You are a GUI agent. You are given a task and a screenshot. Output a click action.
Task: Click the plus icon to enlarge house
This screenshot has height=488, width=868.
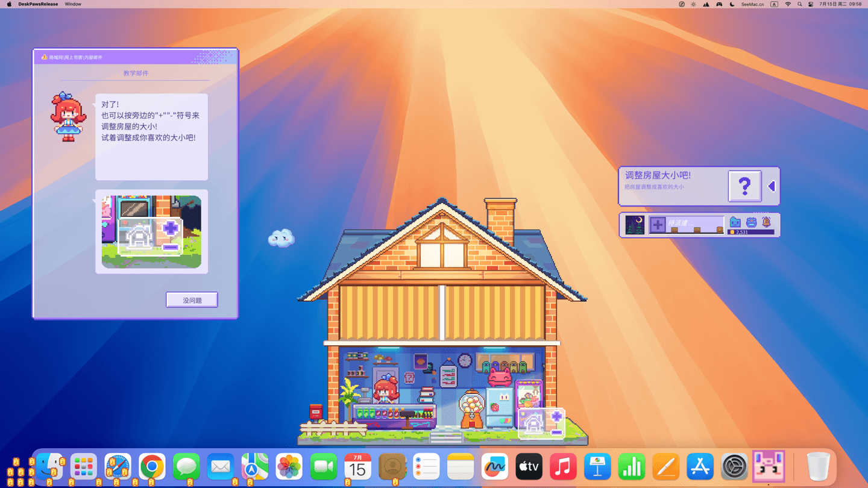point(556,416)
